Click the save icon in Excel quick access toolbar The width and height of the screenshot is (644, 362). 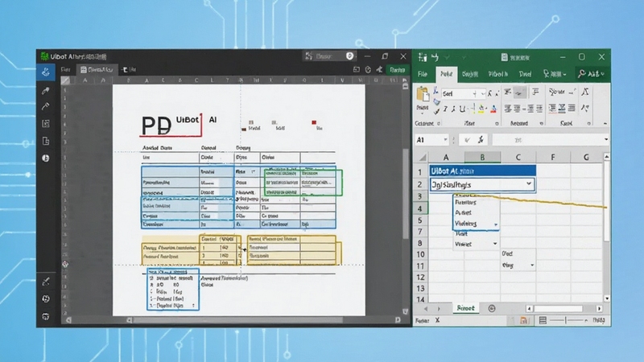(x=423, y=57)
